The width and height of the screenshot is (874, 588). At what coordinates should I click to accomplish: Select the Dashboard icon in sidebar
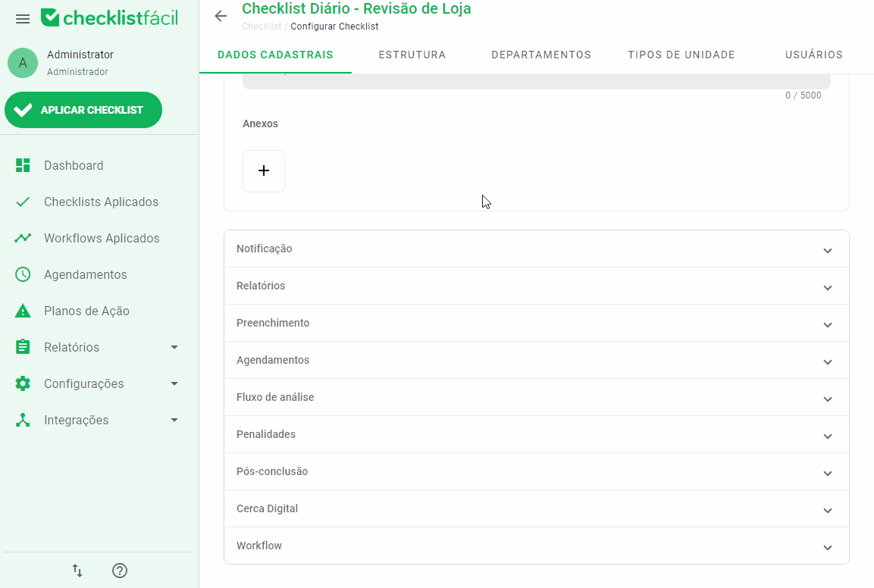click(22, 165)
